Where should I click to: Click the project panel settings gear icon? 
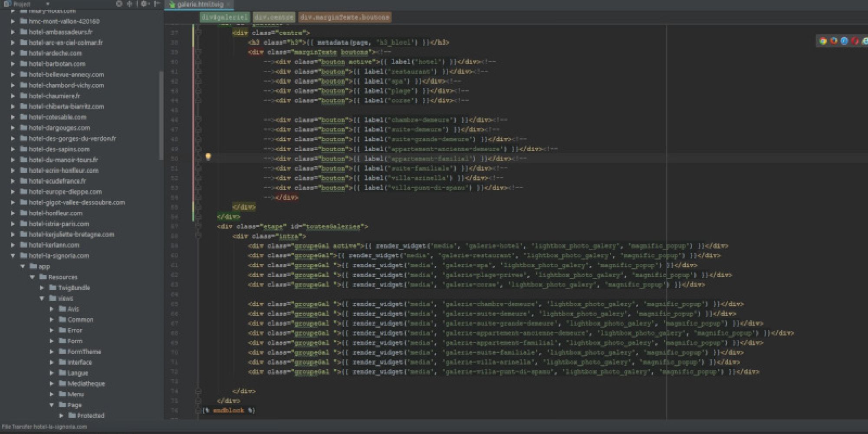pyautogui.click(x=144, y=4)
